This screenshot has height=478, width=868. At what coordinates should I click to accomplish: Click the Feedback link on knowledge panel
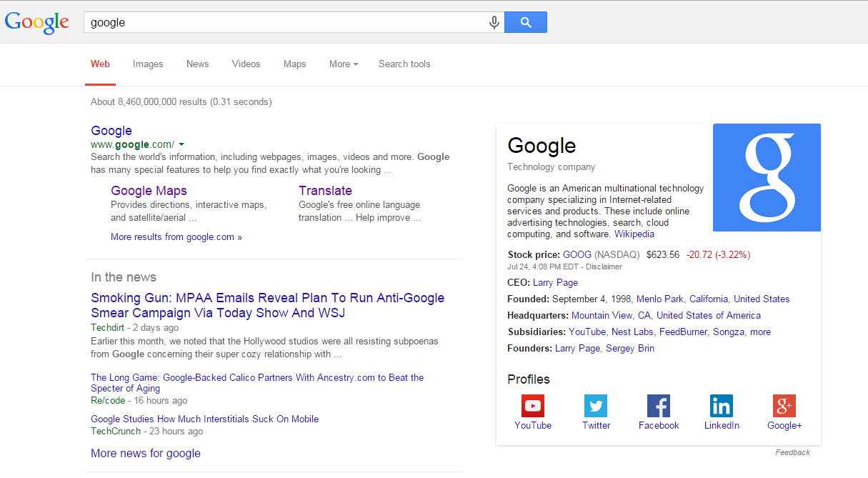[x=792, y=452]
